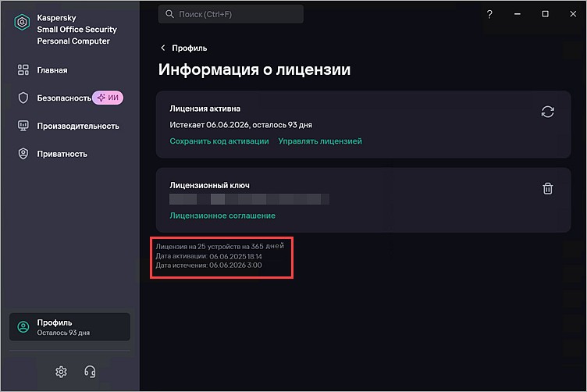
Task: Delete the license key with trash icon
Action: [548, 188]
